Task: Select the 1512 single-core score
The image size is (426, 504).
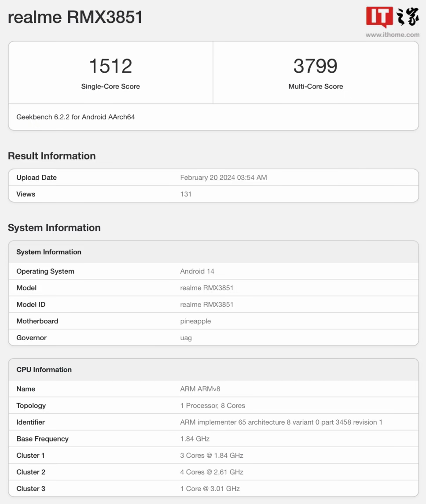Action: point(110,66)
